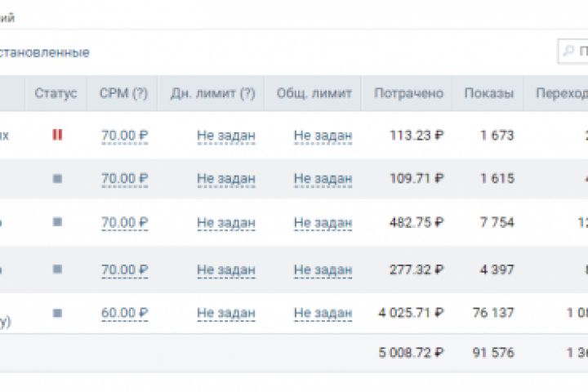Edit the 60.00 ₽ CPM value
This screenshot has width=588, height=392.
point(124,313)
